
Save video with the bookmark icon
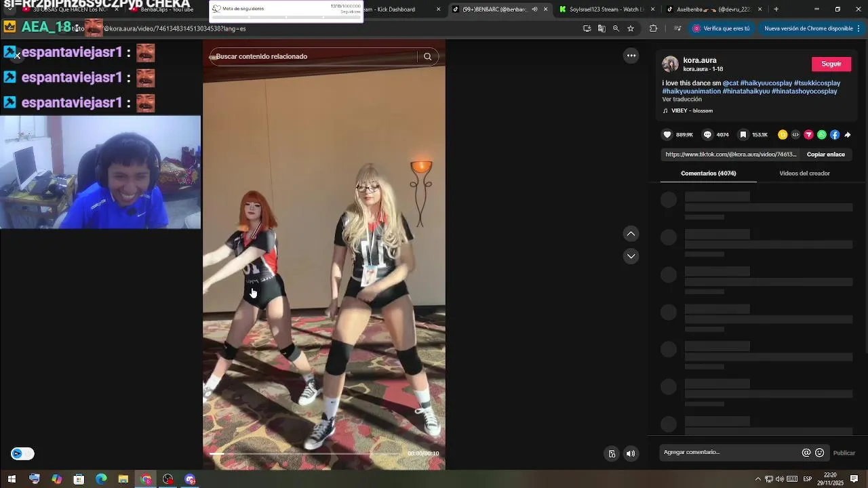click(x=743, y=135)
